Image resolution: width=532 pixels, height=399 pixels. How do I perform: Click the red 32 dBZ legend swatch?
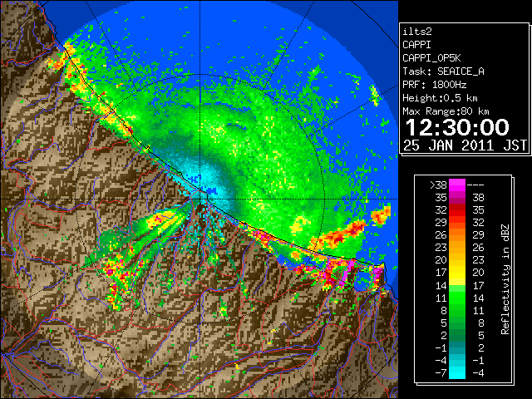click(457, 209)
